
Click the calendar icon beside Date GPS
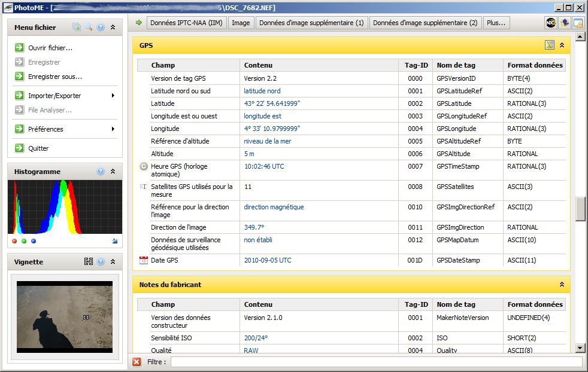click(x=143, y=260)
